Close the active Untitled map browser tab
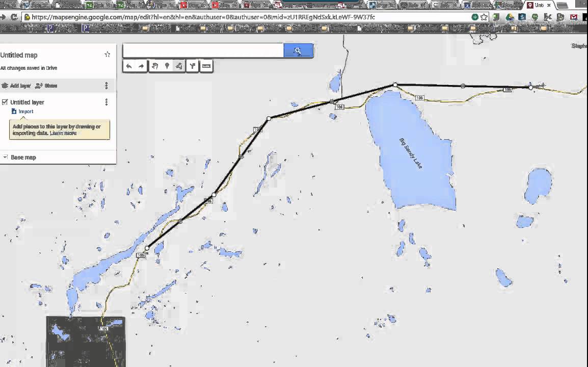The height and width of the screenshot is (367, 588). [549, 5]
